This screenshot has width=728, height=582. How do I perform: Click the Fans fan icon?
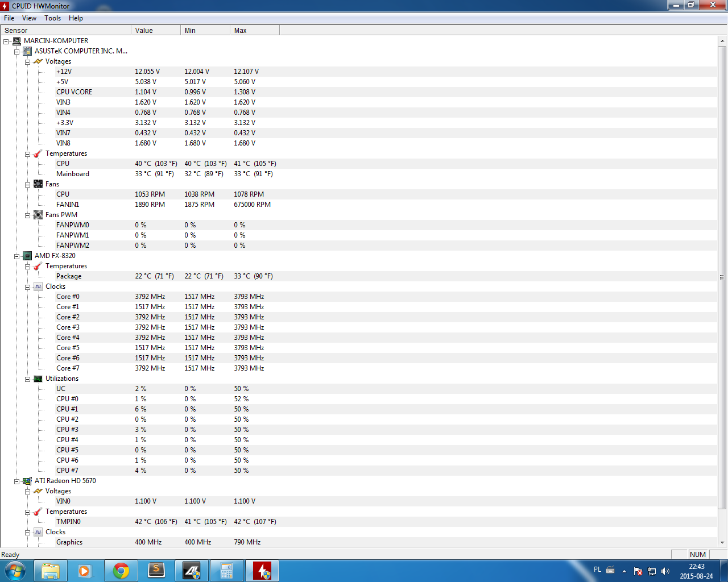[x=38, y=184]
